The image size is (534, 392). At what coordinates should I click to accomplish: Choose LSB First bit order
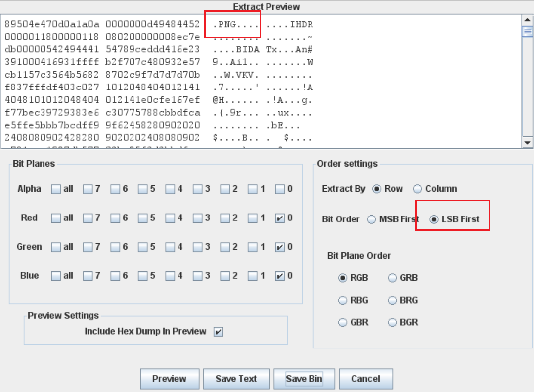(434, 219)
